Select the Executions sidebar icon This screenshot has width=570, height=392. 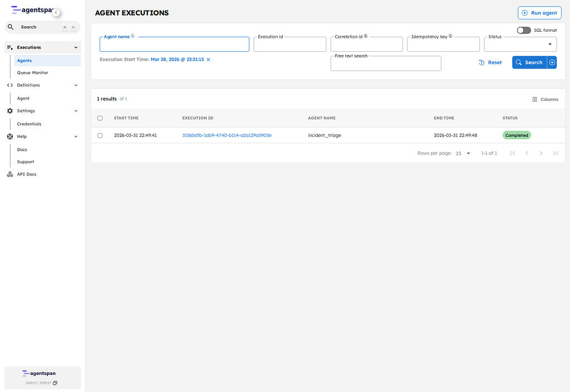click(9, 47)
